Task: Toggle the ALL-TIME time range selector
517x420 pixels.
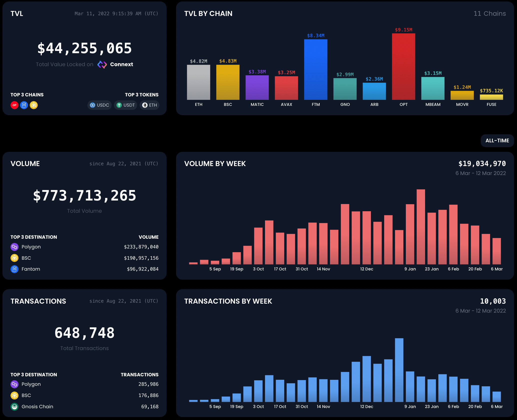Action: (x=497, y=141)
